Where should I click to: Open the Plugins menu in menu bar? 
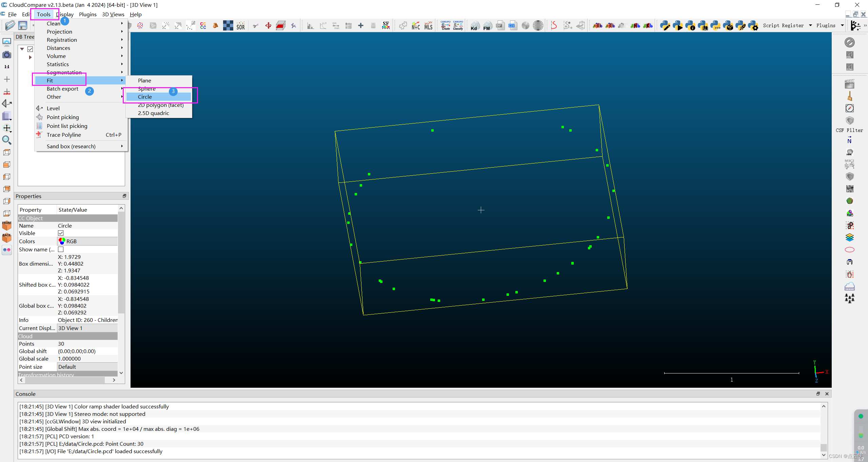pyautogui.click(x=87, y=14)
